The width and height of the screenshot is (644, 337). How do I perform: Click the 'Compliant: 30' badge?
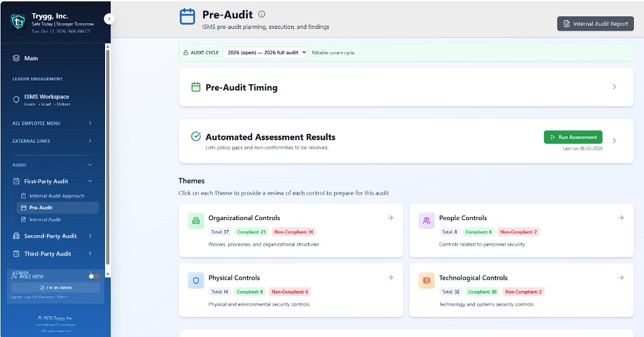tap(482, 292)
